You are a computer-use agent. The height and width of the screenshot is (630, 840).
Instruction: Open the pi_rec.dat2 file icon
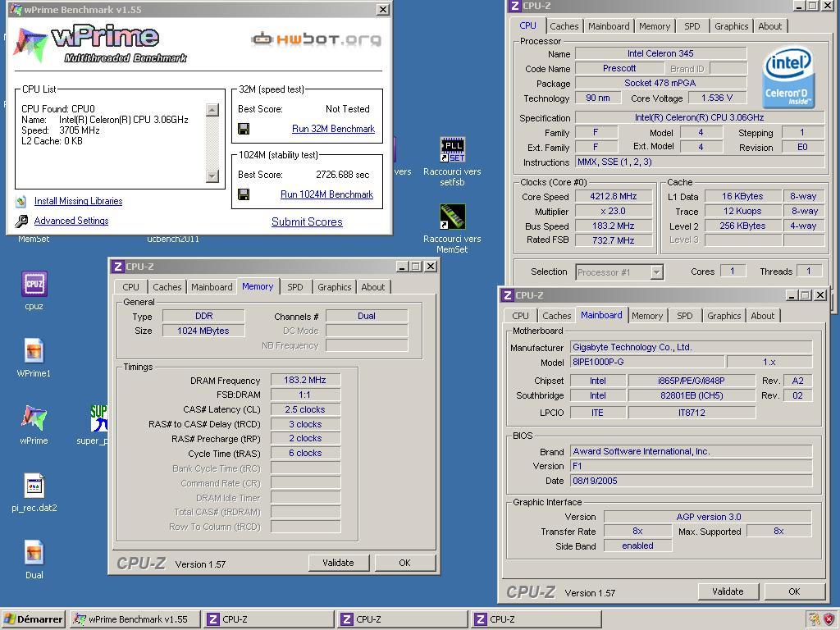click(34, 486)
